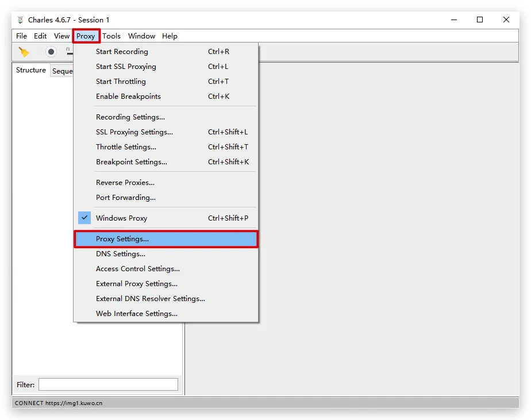Click the broom clear session icon
The height and width of the screenshot is (420, 531).
tap(24, 52)
